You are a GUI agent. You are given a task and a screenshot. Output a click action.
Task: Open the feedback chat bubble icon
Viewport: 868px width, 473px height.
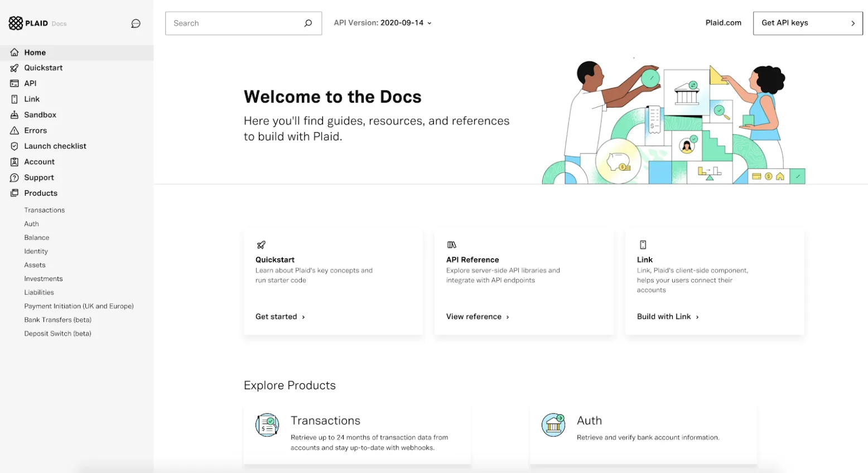(136, 23)
